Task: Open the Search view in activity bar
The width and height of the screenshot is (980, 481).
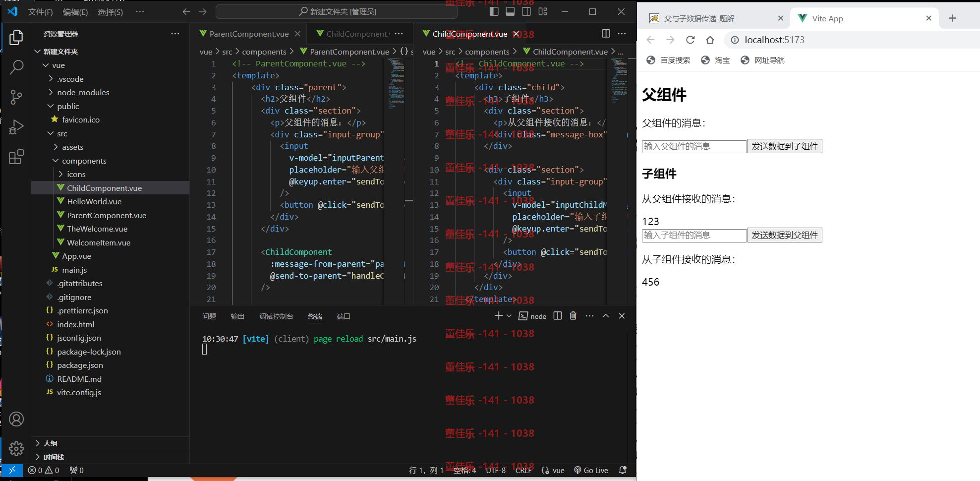Action: coord(16,67)
